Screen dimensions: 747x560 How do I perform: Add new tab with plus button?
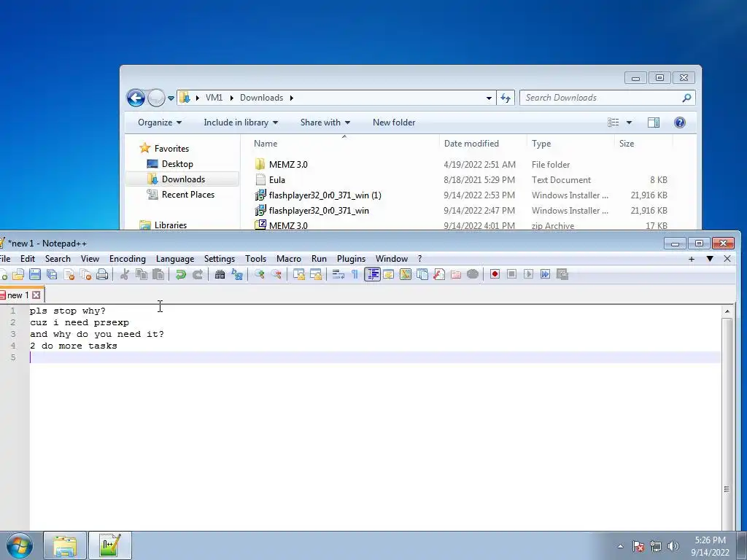click(x=692, y=259)
